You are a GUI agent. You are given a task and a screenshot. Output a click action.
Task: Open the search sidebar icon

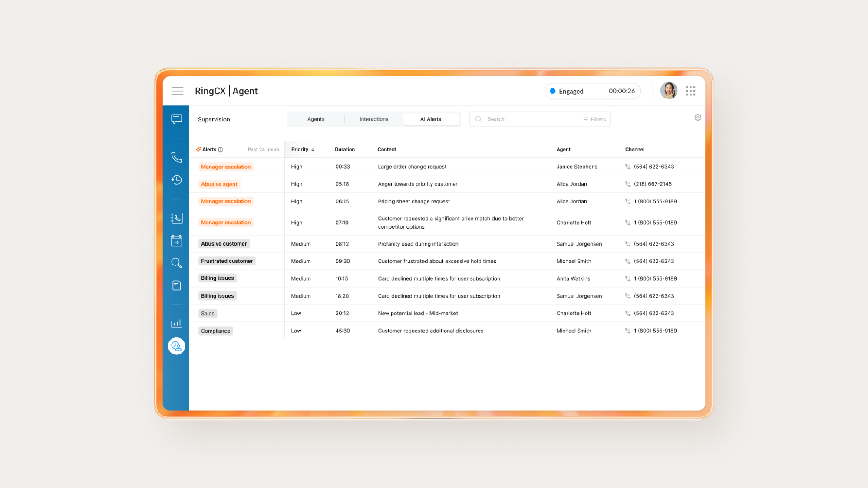click(x=177, y=263)
